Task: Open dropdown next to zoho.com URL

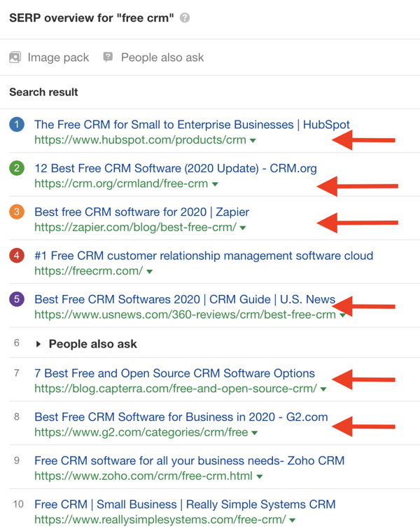Action: tap(260, 476)
